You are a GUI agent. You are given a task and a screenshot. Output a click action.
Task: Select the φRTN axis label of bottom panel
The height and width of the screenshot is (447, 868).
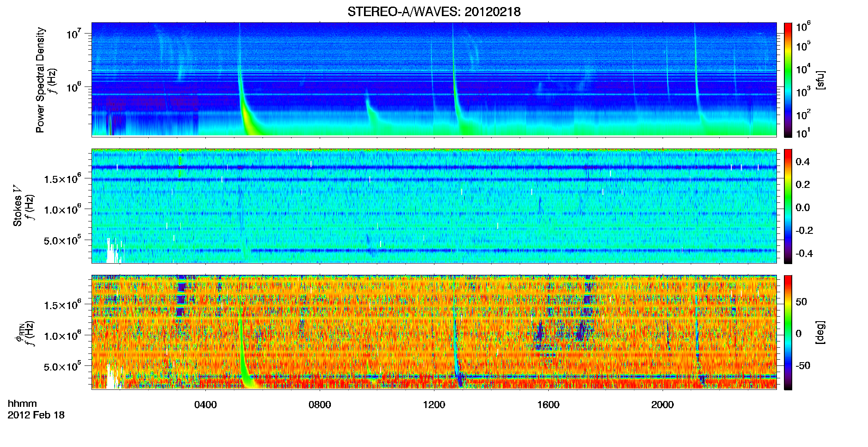[19, 333]
